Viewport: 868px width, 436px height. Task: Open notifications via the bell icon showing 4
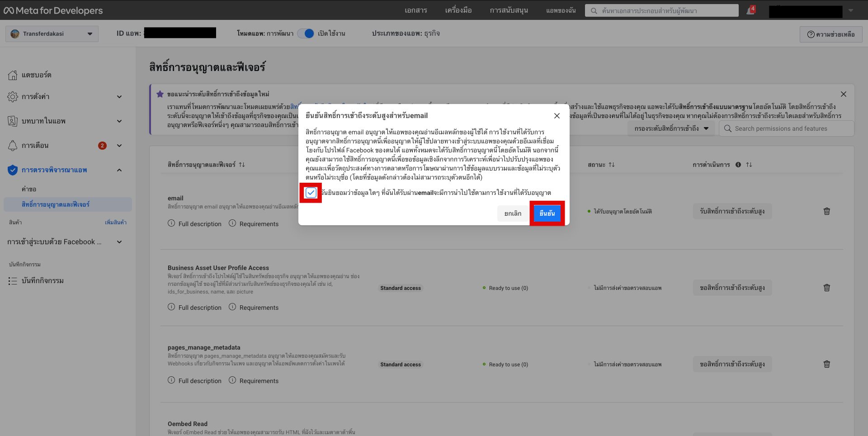[750, 10]
